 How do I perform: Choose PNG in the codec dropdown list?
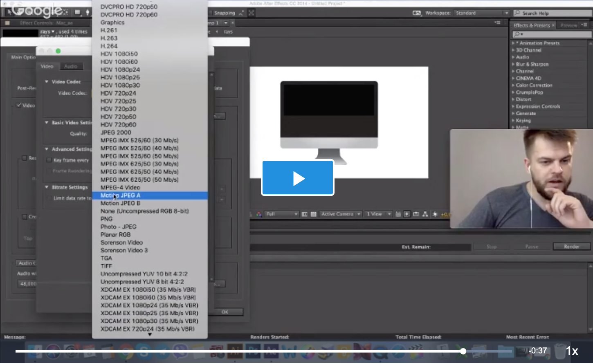tap(106, 219)
